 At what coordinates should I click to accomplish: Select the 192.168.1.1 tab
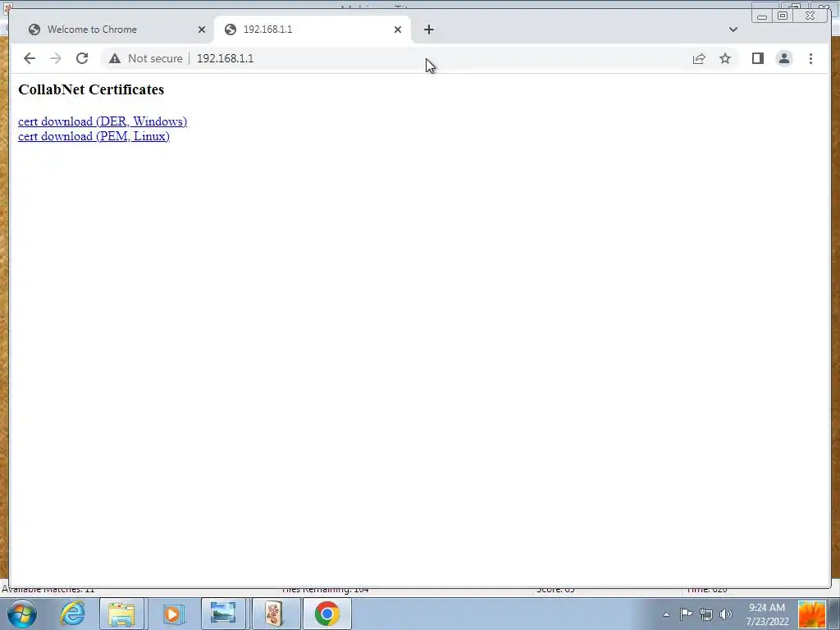(x=313, y=30)
